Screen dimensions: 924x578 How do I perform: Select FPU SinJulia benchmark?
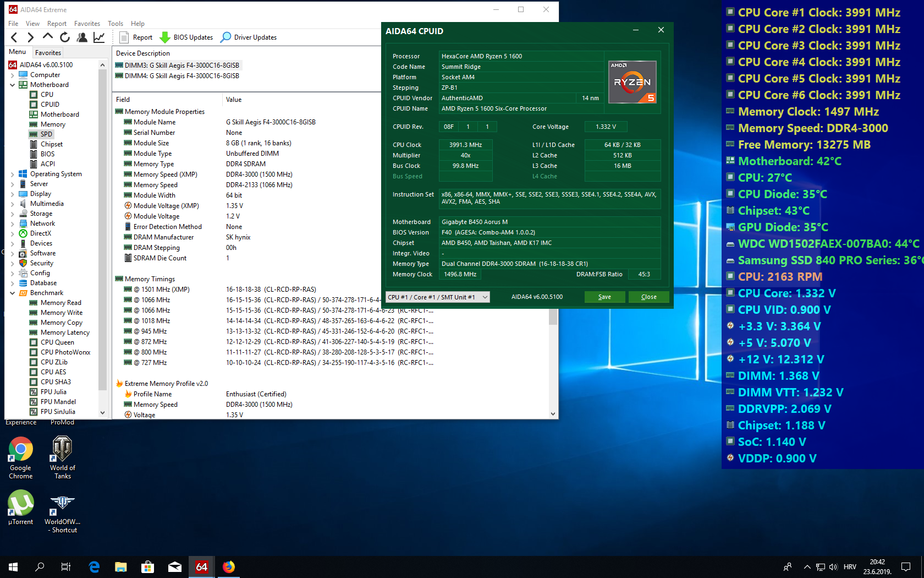coord(58,412)
